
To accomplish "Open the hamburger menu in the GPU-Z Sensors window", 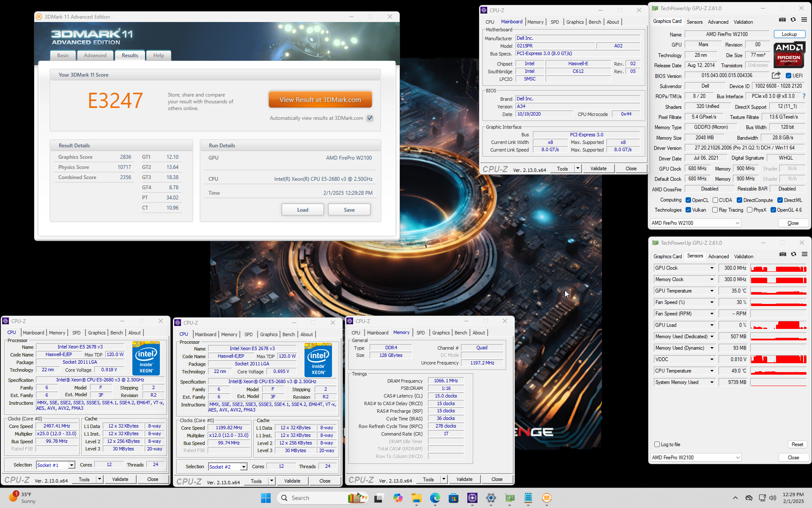I will click(804, 254).
